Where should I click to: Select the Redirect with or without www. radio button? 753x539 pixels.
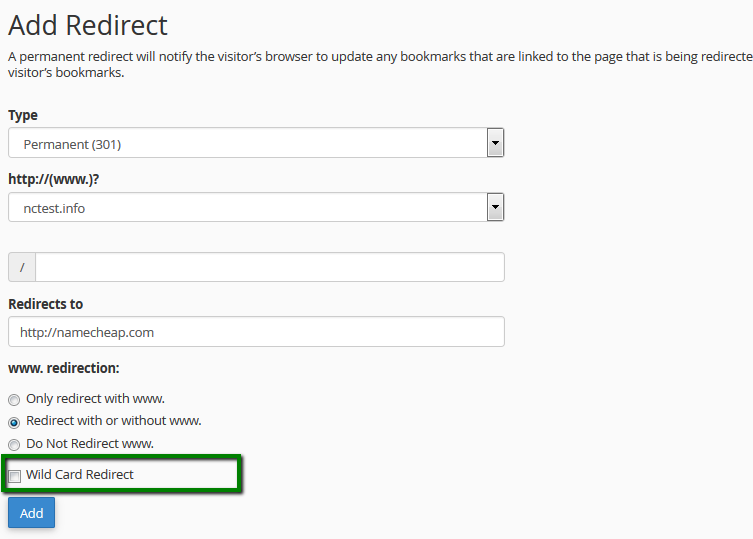(x=14, y=422)
